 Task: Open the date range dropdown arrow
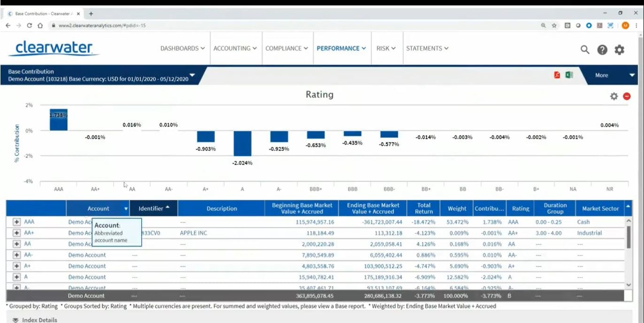point(192,75)
